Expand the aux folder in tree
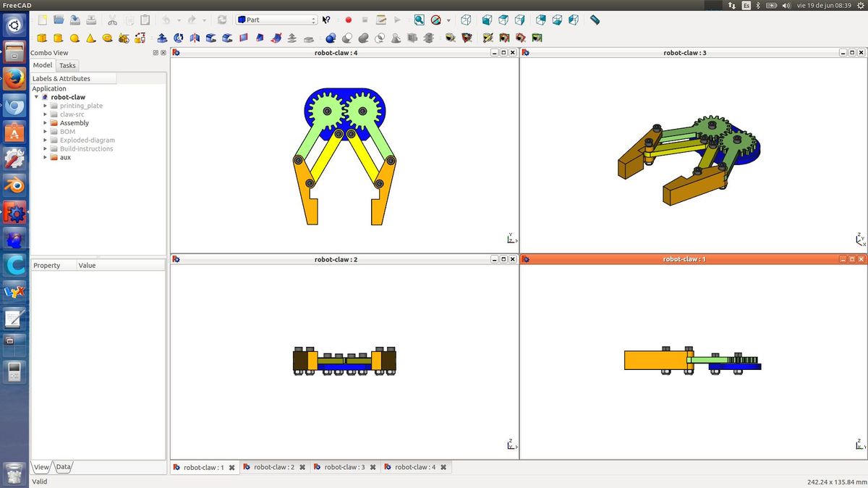Screen dimensions: 868x488 (46, 157)
